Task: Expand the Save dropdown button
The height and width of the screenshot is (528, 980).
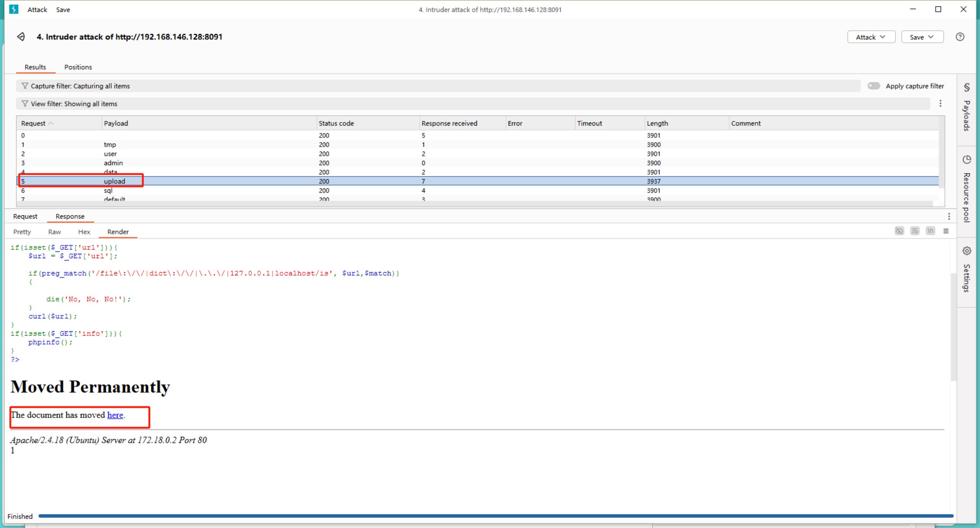Action: click(x=922, y=37)
